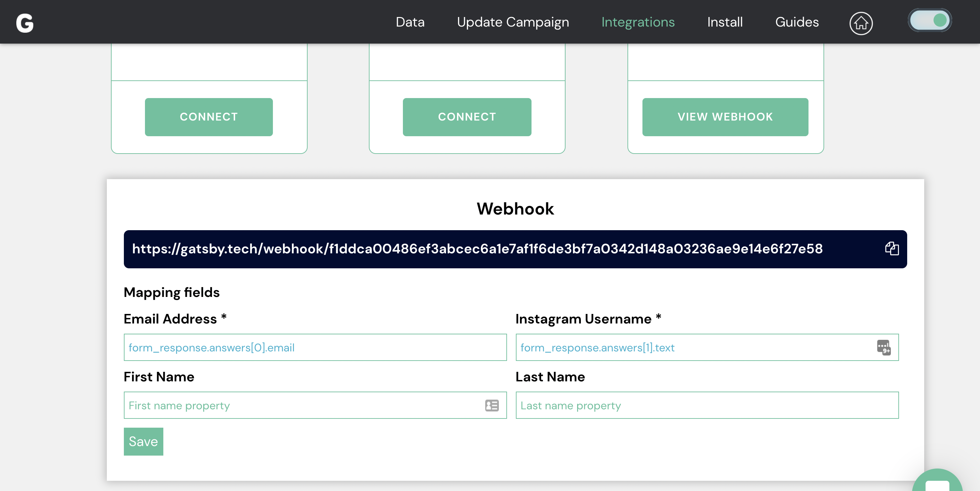Open the Data menu item
980x491 pixels.
tap(410, 22)
